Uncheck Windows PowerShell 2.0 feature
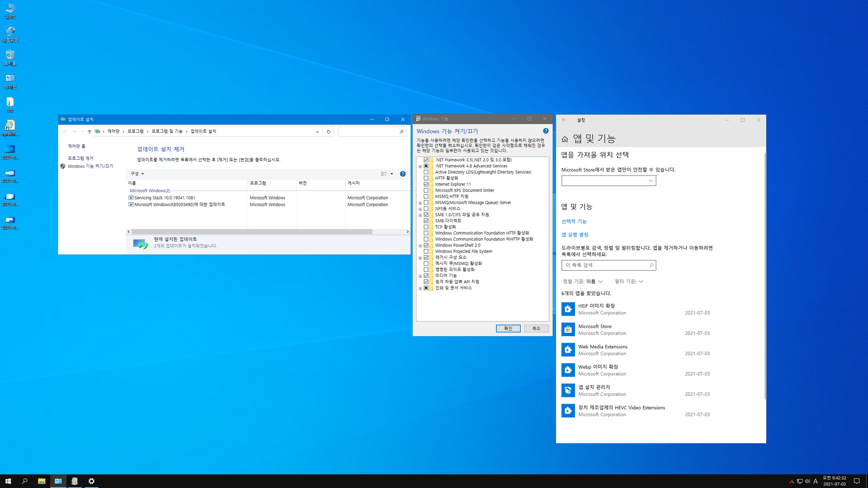Screen dimensions: 868x488 coord(426,245)
